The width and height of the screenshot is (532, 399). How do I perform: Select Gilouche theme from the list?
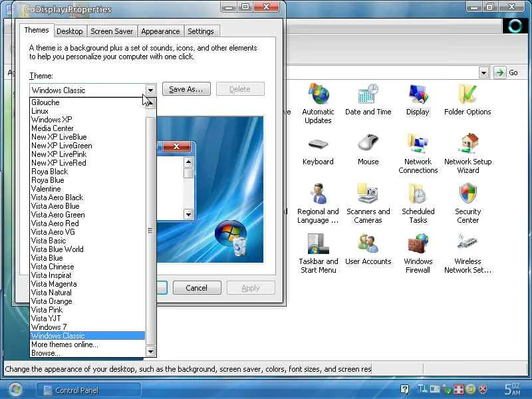point(88,102)
